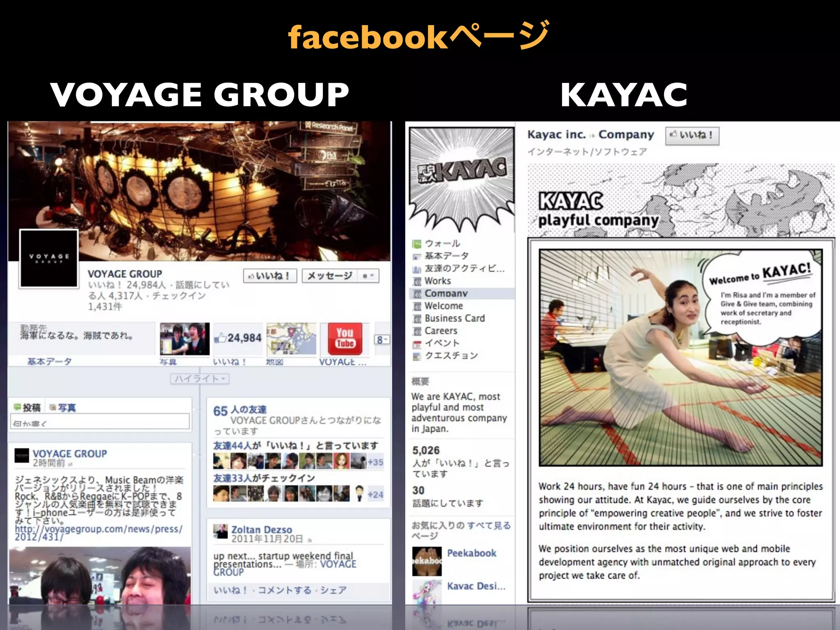This screenshot has width=840, height=630.
Task: Open the map tile labeled 地図
Action: [291, 339]
